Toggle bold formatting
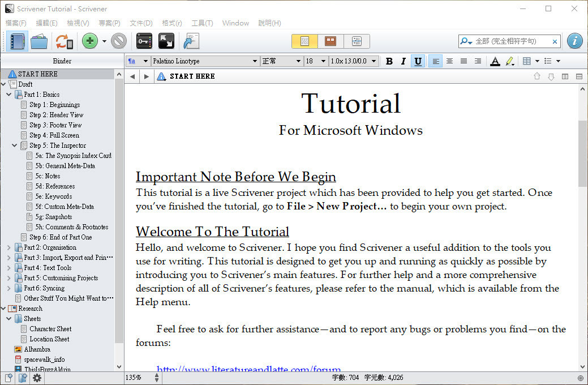 click(389, 61)
